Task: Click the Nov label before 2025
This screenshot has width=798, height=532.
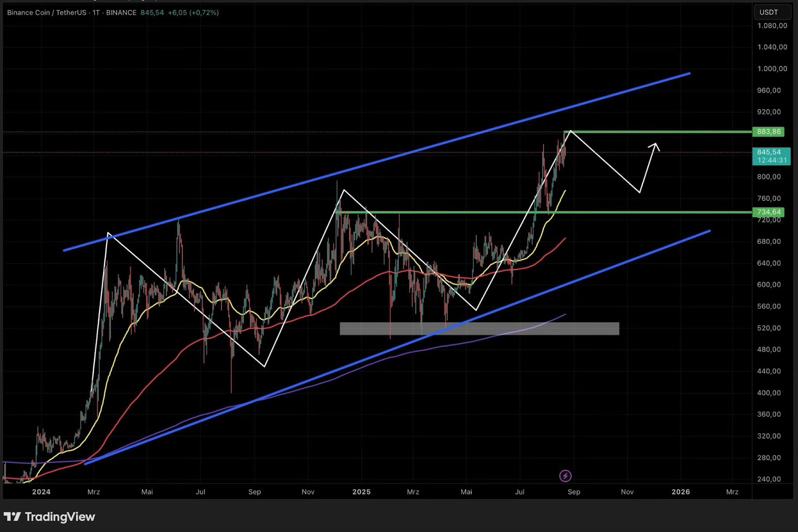Action: click(308, 492)
